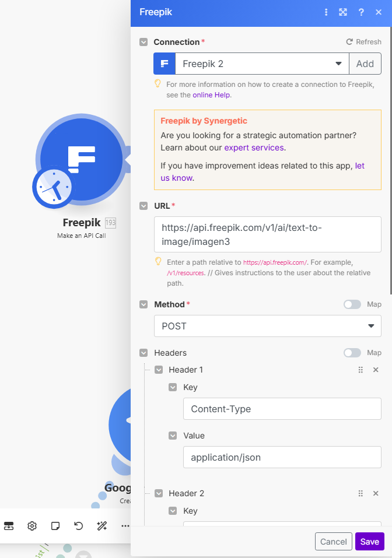Open the expert services link

(x=254, y=148)
